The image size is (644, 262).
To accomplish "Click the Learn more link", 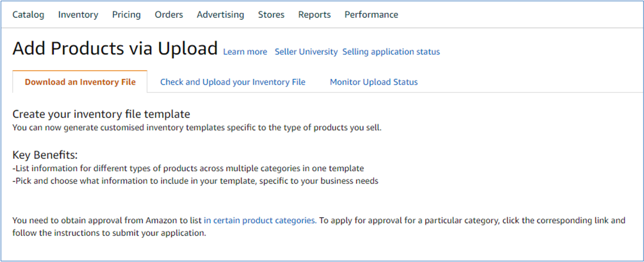I will coord(245,52).
